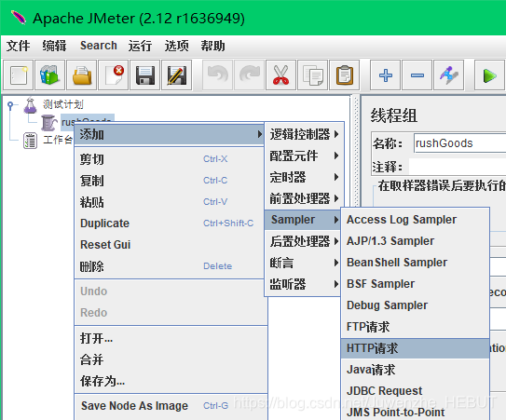This screenshot has width=506, height=420.
Task: Open the Search menu
Action: pos(99,46)
